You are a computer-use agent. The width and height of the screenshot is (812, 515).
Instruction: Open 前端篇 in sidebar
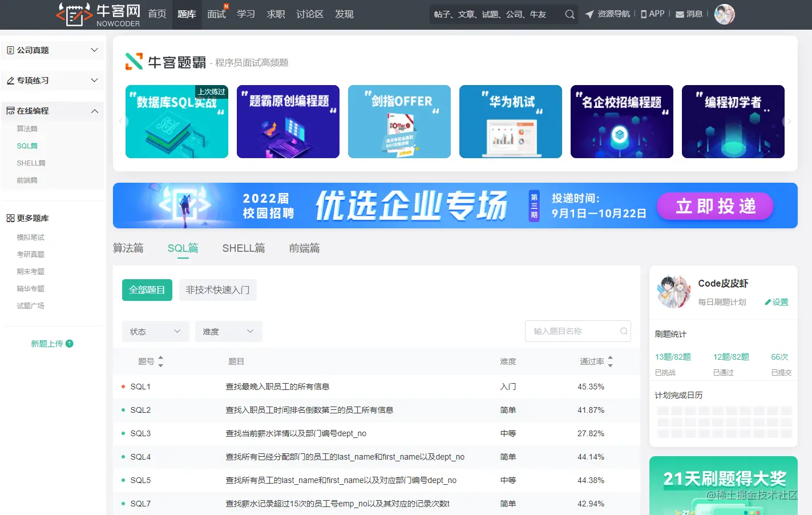27,180
